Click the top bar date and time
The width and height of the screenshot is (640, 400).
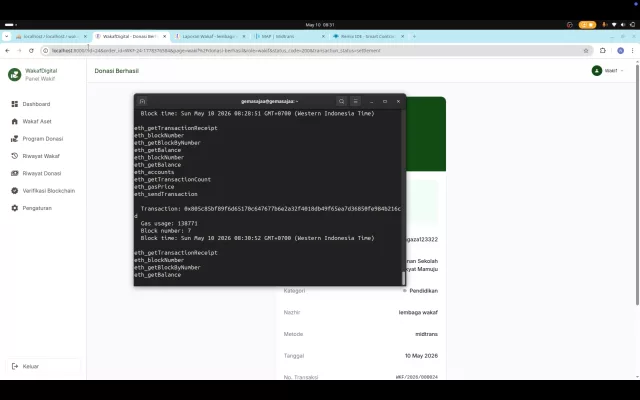click(x=320, y=25)
